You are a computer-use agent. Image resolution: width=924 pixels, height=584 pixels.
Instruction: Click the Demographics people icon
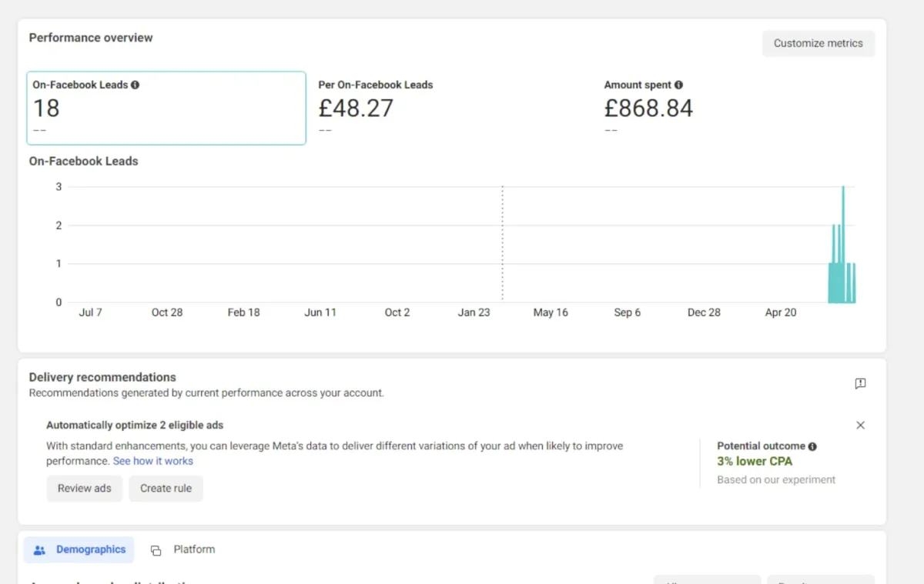tap(40, 550)
